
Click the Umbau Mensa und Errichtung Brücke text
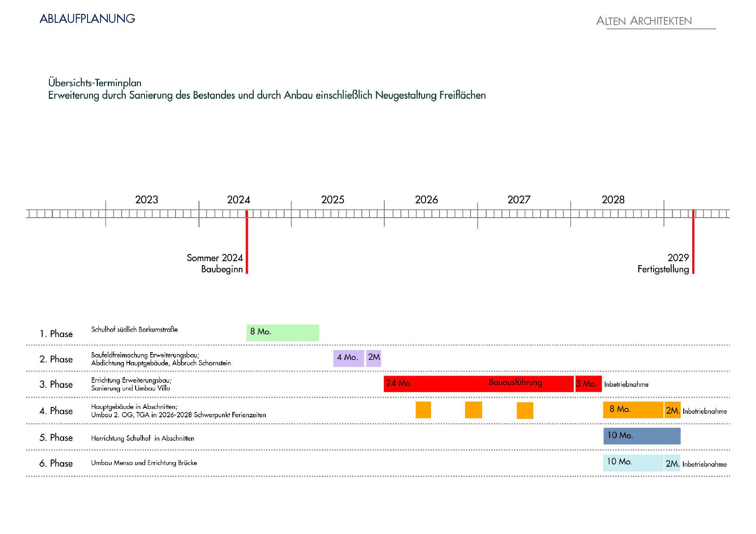(144, 463)
